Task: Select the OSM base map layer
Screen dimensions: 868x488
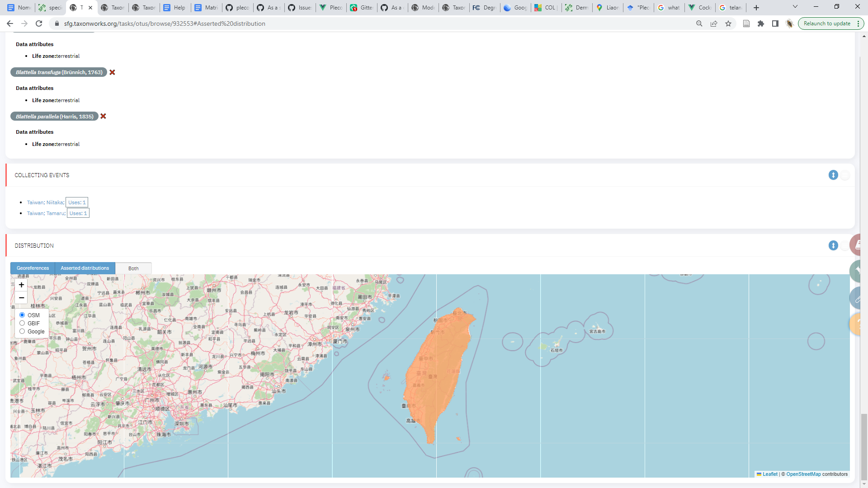Action: click(22, 315)
